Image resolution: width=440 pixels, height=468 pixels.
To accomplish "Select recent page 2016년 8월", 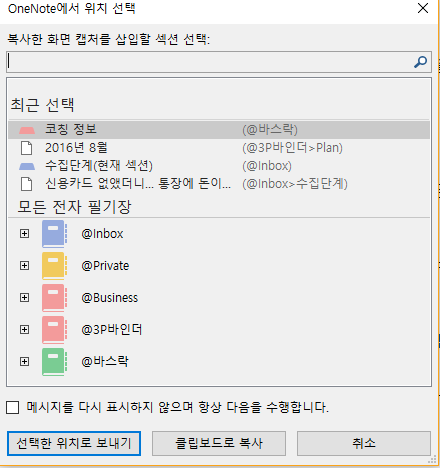I will (x=219, y=148).
